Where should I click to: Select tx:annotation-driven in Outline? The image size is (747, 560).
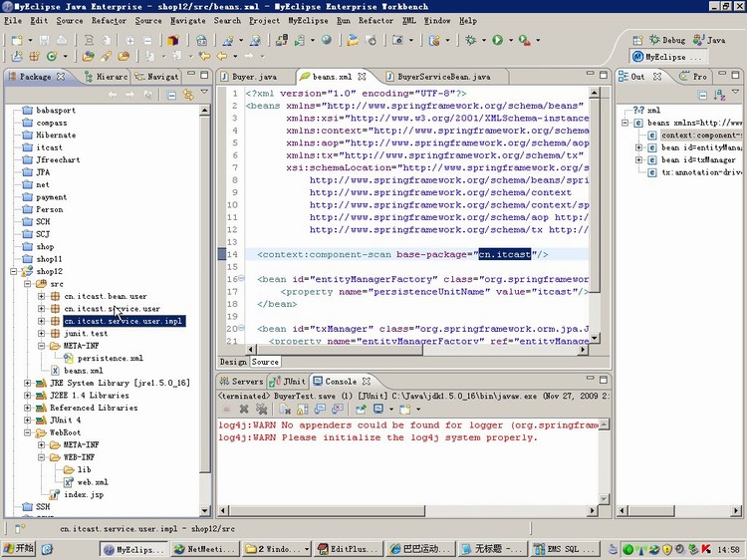click(x=701, y=172)
